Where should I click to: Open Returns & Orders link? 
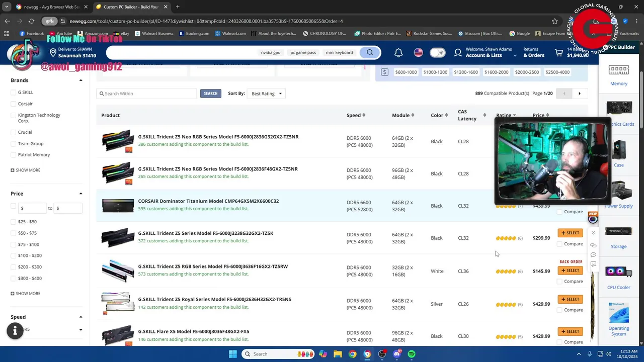pos(533,52)
